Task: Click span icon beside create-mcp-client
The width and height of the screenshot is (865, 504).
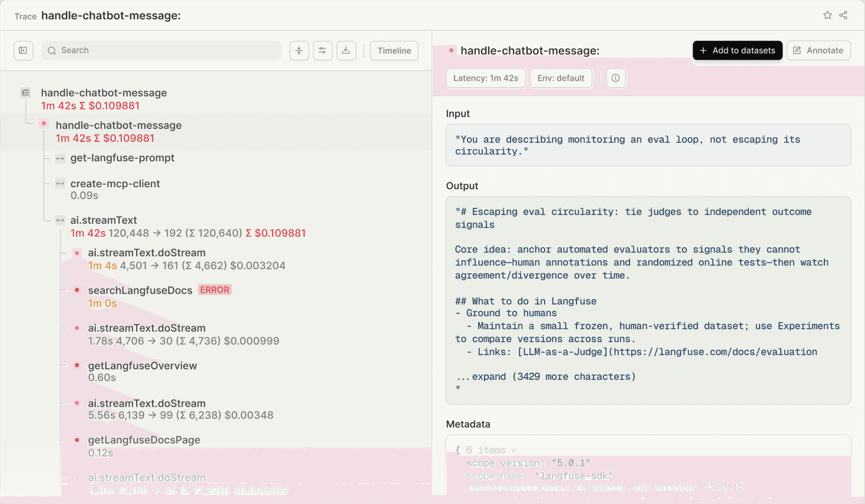Action: [x=60, y=184]
